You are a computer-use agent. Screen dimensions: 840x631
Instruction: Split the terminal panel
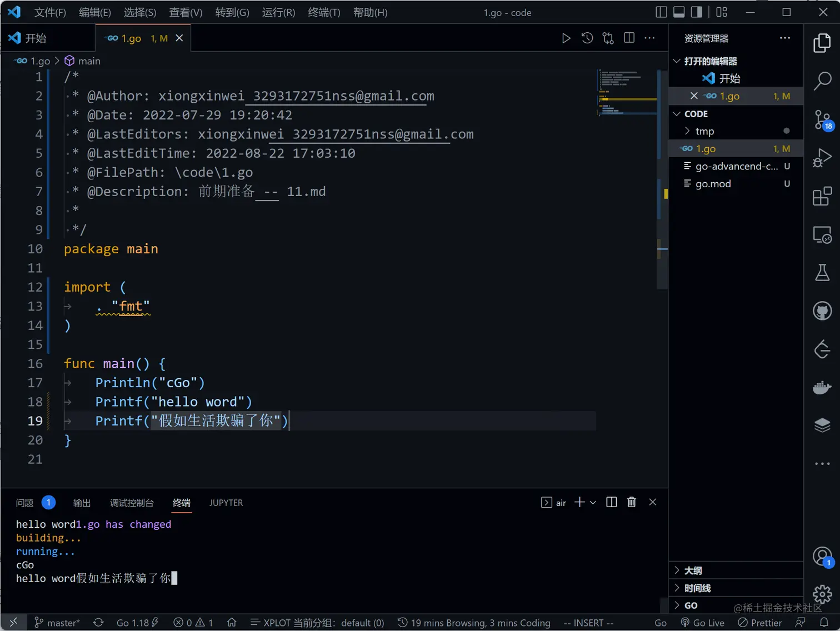pyautogui.click(x=611, y=502)
